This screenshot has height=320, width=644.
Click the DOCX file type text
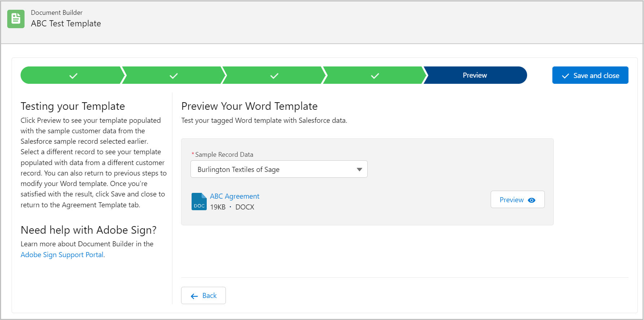[x=245, y=207]
